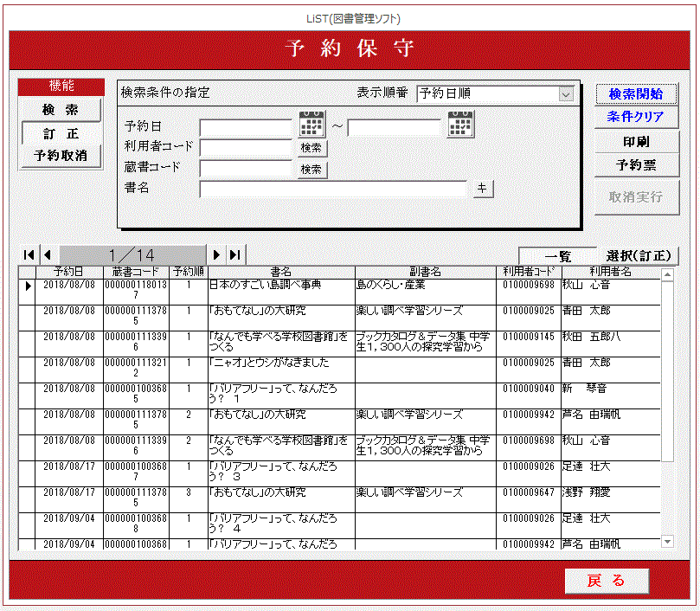
Task: Focus the 書名 input field
Action: coord(333,190)
